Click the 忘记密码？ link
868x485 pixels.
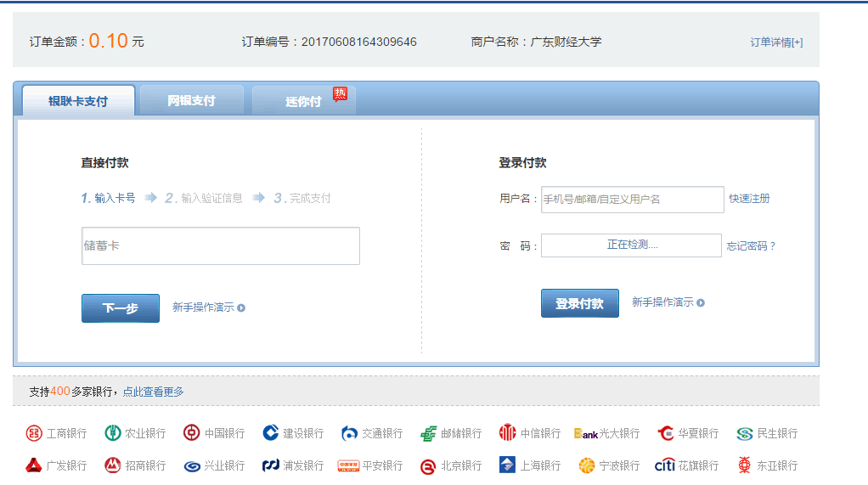pos(751,246)
